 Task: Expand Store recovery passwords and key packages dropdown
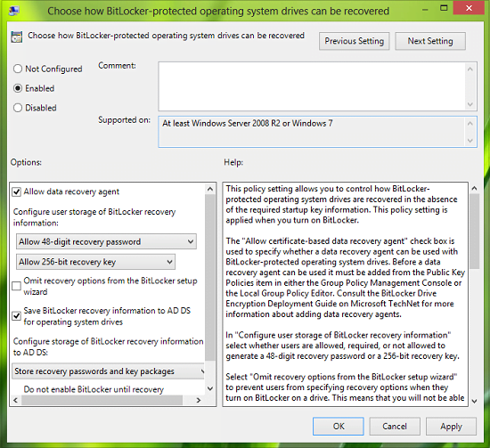(108, 371)
